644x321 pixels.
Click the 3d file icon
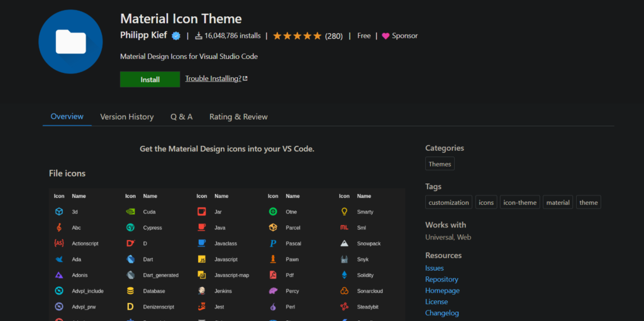[x=59, y=212]
